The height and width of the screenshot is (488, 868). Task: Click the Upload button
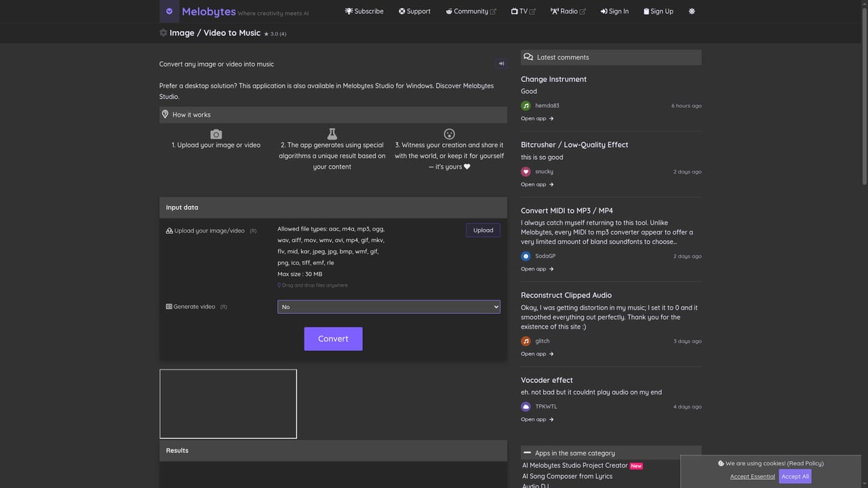[x=484, y=230]
